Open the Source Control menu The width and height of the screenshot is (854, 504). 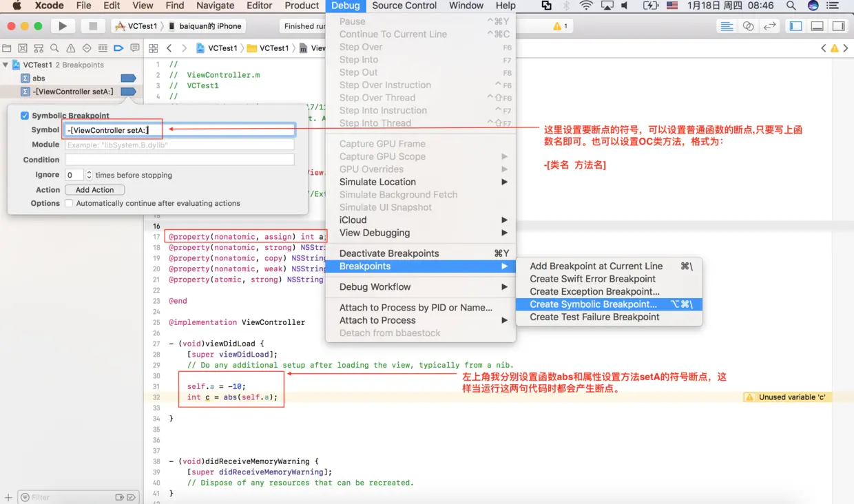point(404,6)
